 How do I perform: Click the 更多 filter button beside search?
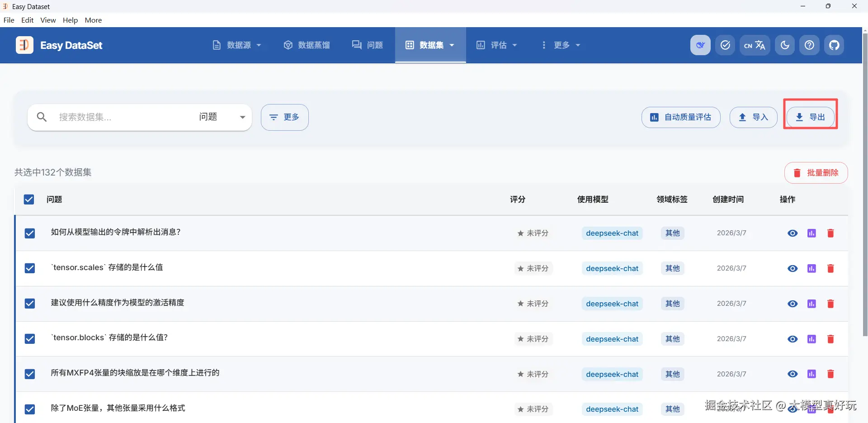(x=285, y=118)
